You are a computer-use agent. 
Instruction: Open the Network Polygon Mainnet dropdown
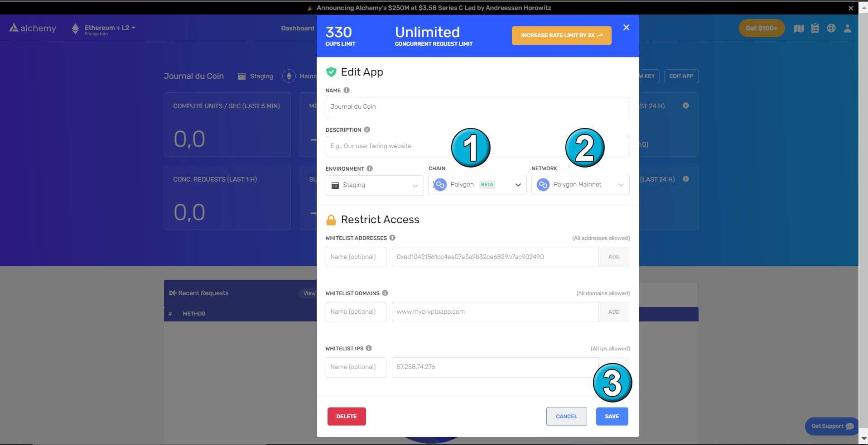pos(580,185)
